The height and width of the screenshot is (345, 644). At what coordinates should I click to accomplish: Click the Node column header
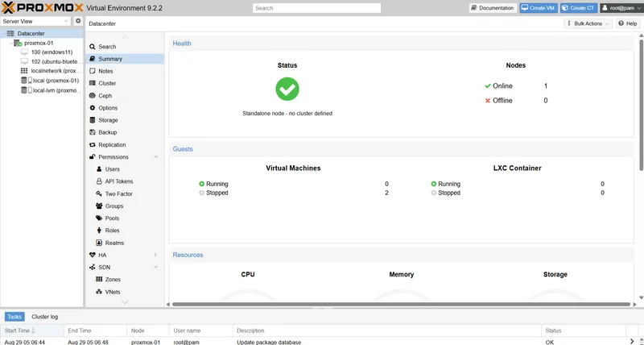point(148,330)
